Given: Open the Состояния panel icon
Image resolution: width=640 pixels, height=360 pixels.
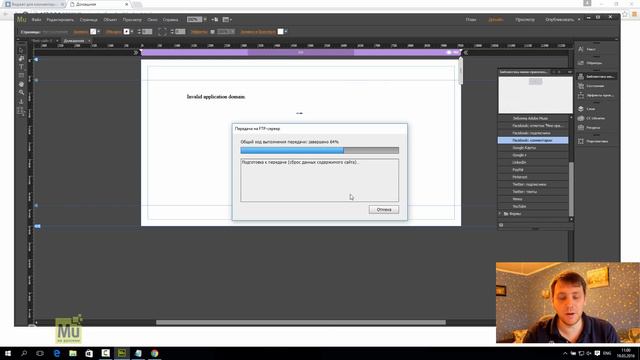Looking at the screenshot, I should click(x=581, y=86).
